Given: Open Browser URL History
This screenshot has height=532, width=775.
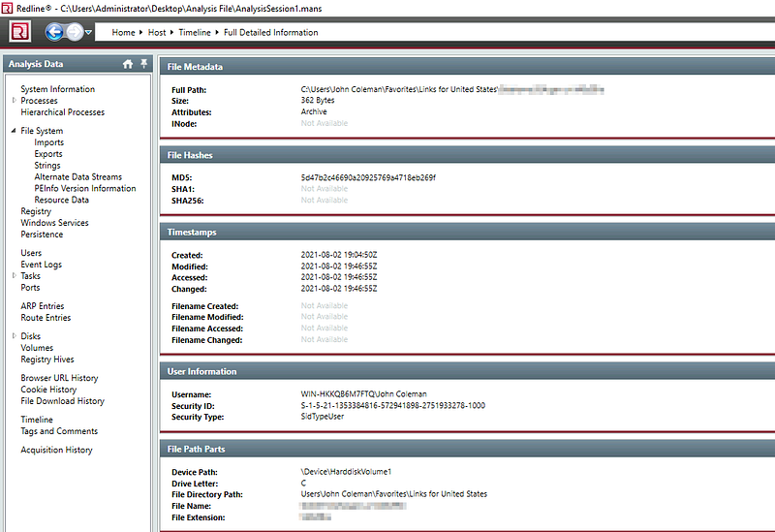Looking at the screenshot, I should pyautogui.click(x=59, y=378).
